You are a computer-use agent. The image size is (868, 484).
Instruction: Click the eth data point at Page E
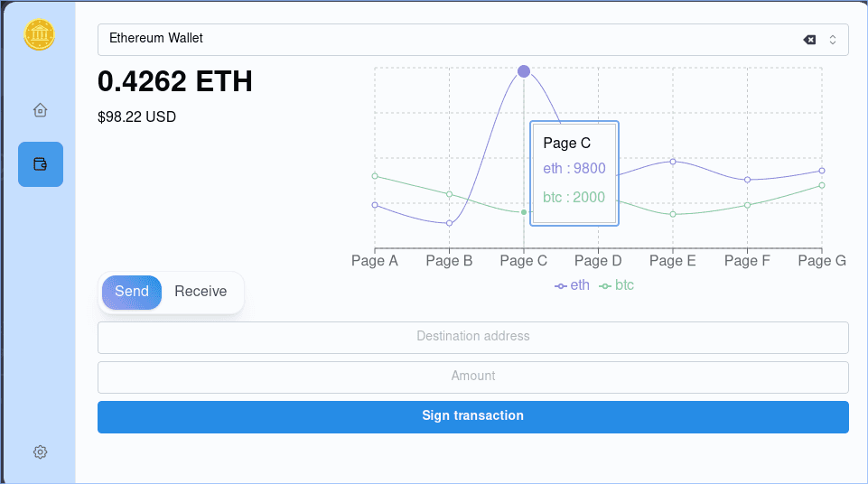click(673, 162)
